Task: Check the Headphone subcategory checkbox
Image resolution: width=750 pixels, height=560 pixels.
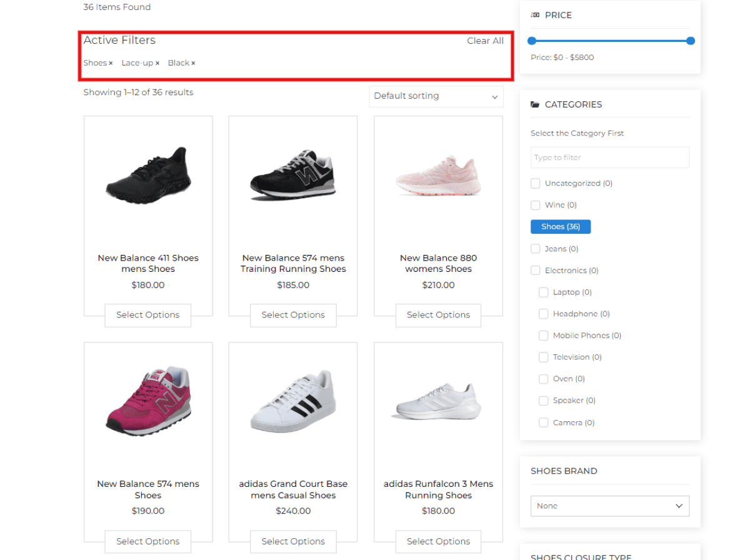Action: click(544, 314)
